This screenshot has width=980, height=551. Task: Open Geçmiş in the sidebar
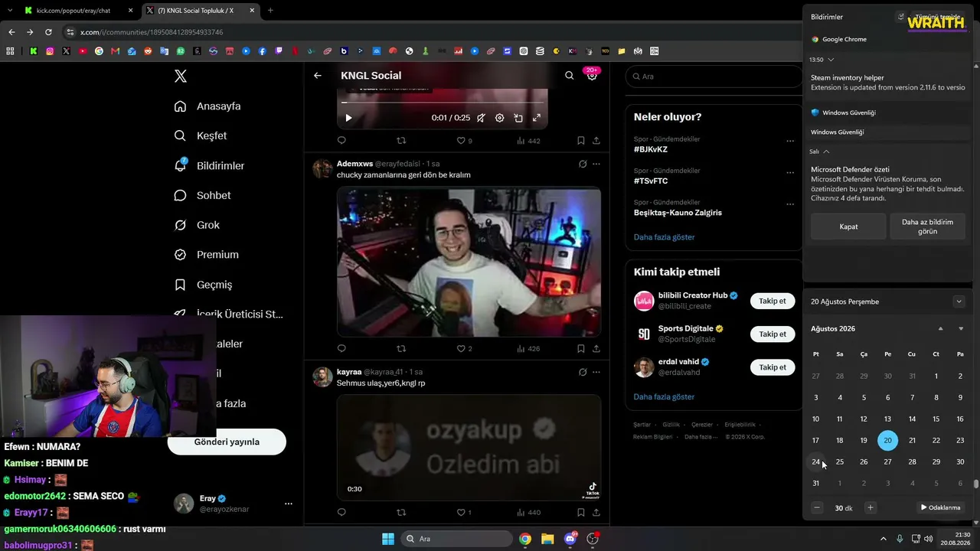pos(203,285)
